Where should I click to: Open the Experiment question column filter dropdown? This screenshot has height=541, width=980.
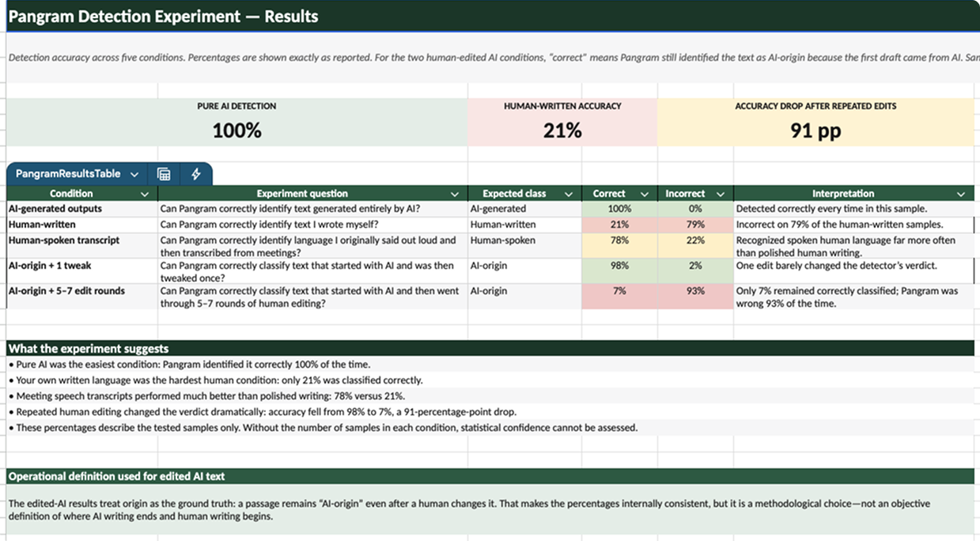coord(455,194)
